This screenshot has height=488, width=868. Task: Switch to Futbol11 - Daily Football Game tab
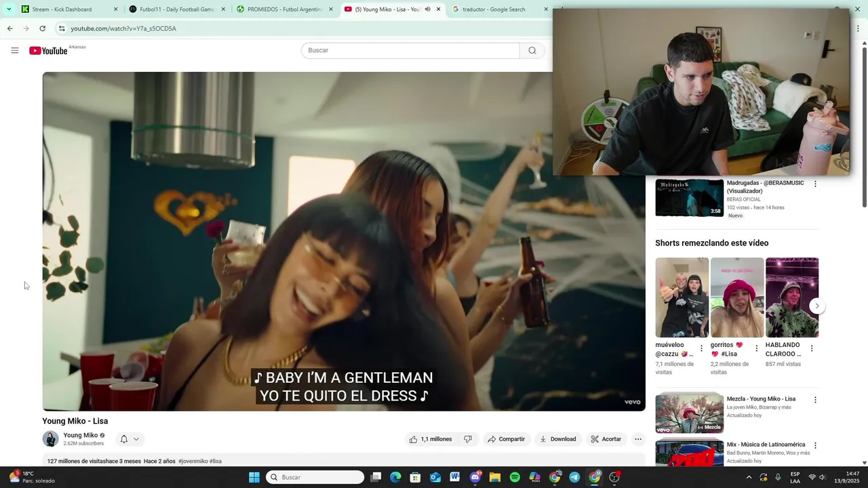pos(176,9)
